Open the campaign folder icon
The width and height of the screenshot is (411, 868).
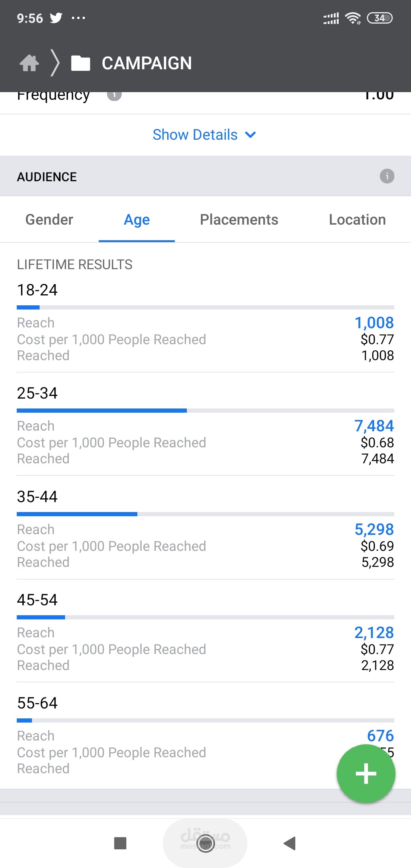pyautogui.click(x=81, y=63)
